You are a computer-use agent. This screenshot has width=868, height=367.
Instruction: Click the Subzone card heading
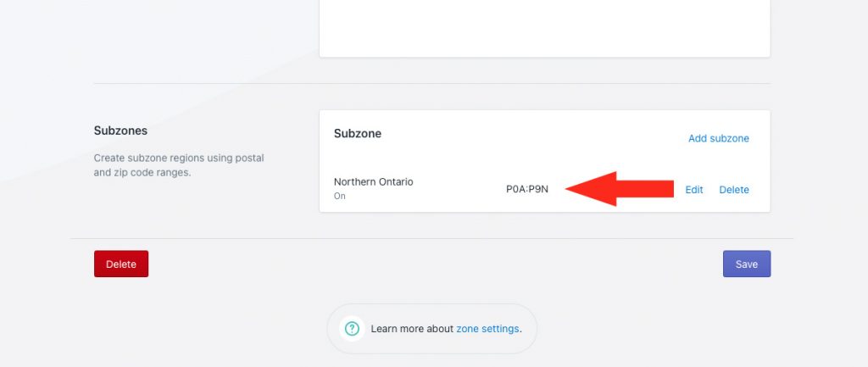point(358,133)
